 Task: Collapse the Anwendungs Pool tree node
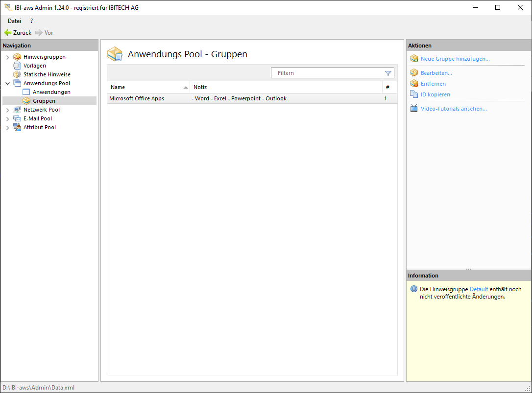click(7, 84)
